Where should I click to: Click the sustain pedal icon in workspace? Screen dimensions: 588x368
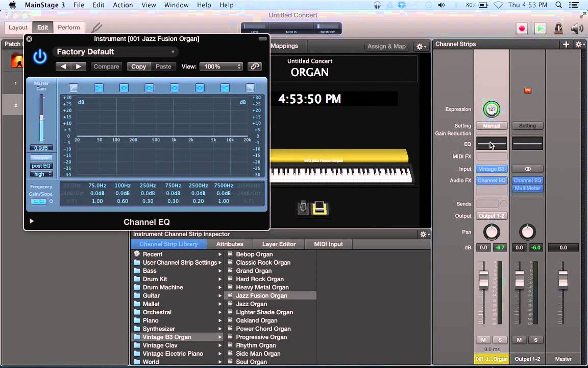(x=303, y=208)
